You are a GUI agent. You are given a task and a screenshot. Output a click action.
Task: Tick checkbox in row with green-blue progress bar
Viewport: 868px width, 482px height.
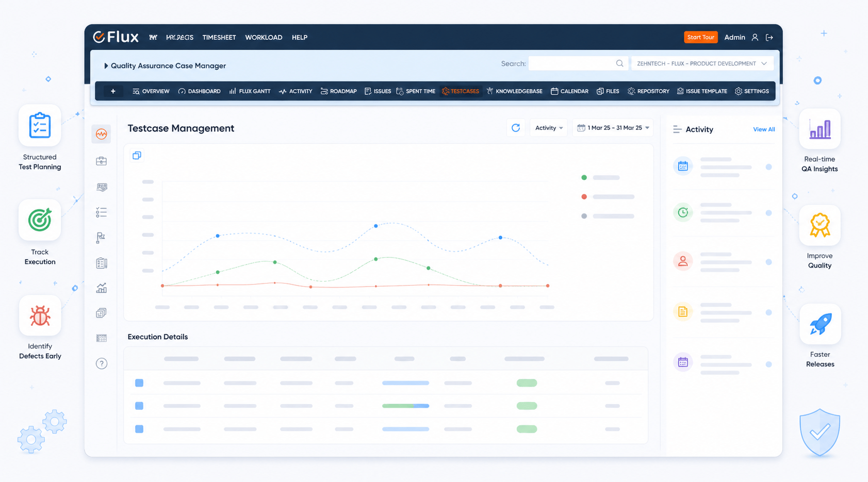[139, 406]
